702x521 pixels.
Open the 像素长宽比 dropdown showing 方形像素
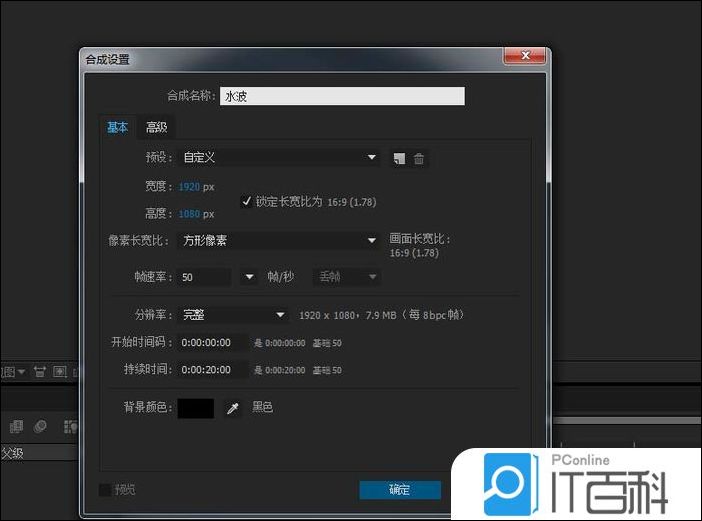click(x=278, y=241)
